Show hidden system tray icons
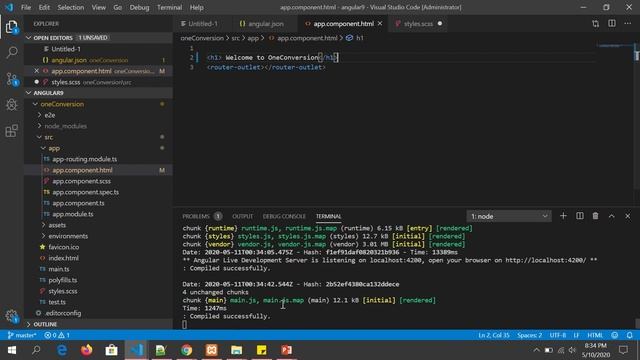 [x=536, y=350]
